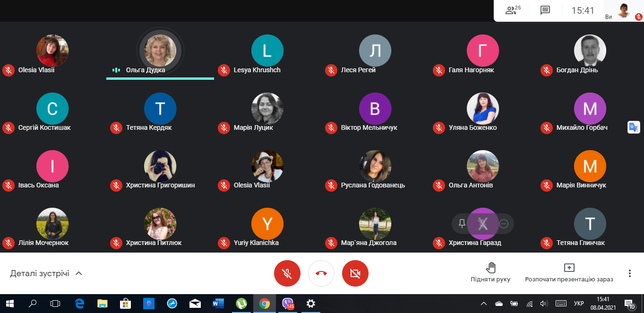Click the red hang-up call button
Screen dimensions: 644x313
pyautogui.click(x=321, y=273)
